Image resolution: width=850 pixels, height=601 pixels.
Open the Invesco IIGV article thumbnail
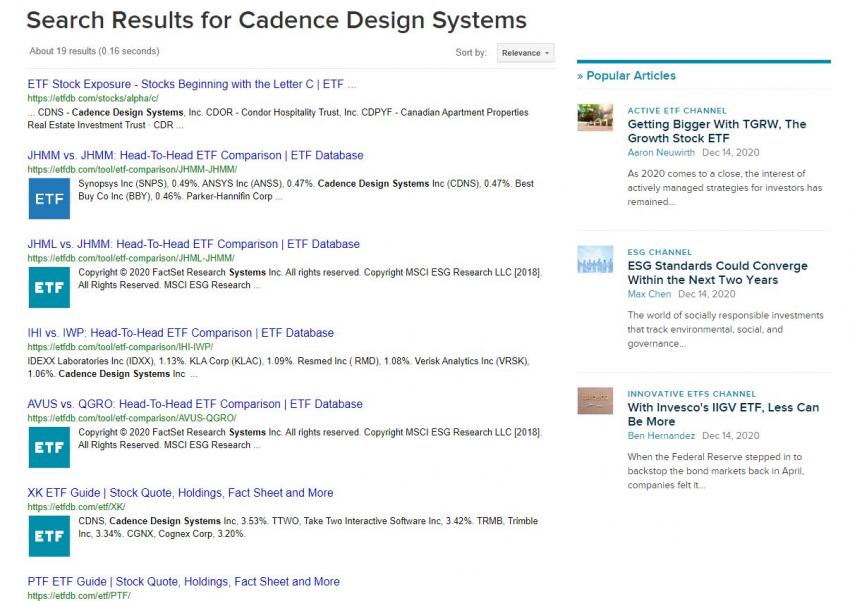tap(595, 400)
